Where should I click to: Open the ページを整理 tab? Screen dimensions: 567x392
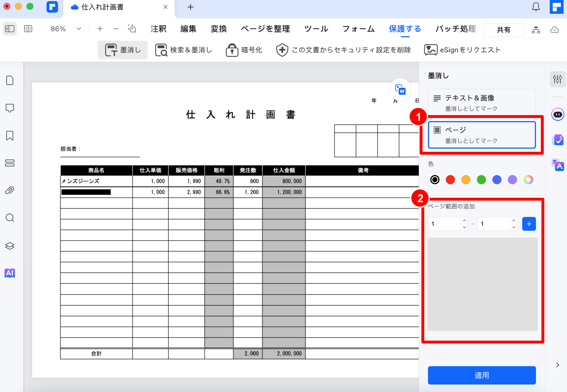coord(265,29)
